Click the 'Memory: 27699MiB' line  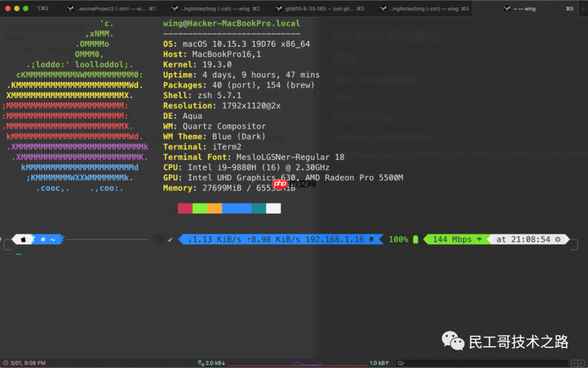pyautogui.click(x=202, y=188)
